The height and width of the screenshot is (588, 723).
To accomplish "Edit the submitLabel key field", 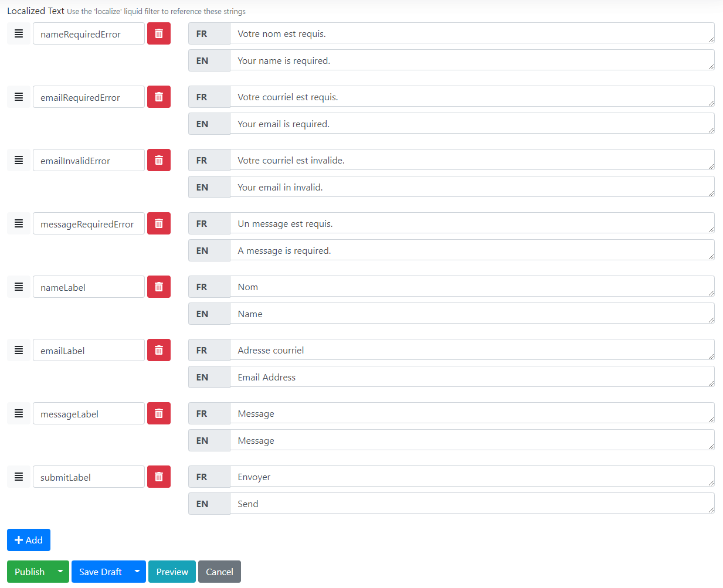I will click(x=89, y=477).
